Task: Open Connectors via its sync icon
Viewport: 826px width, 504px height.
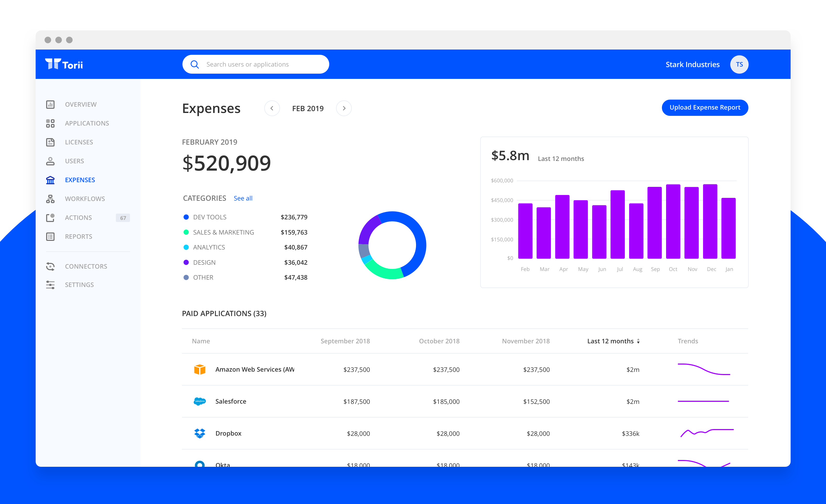Action: point(50,266)
